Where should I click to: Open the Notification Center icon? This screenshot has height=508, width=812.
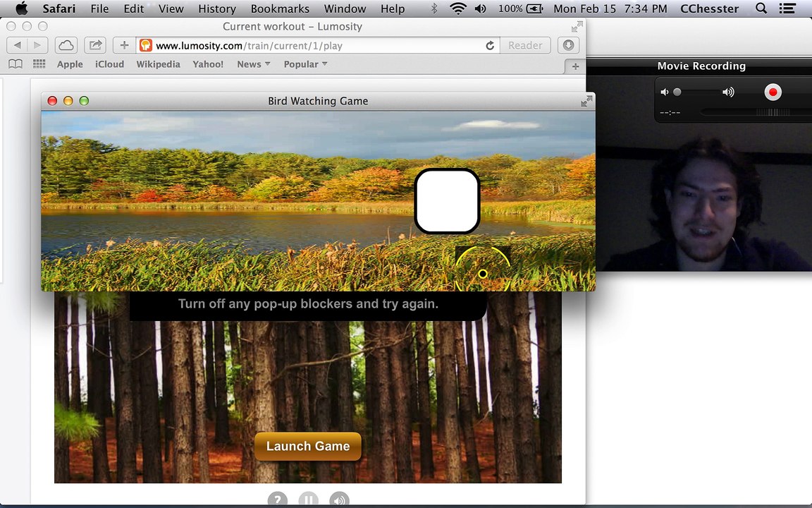(787, 8)
